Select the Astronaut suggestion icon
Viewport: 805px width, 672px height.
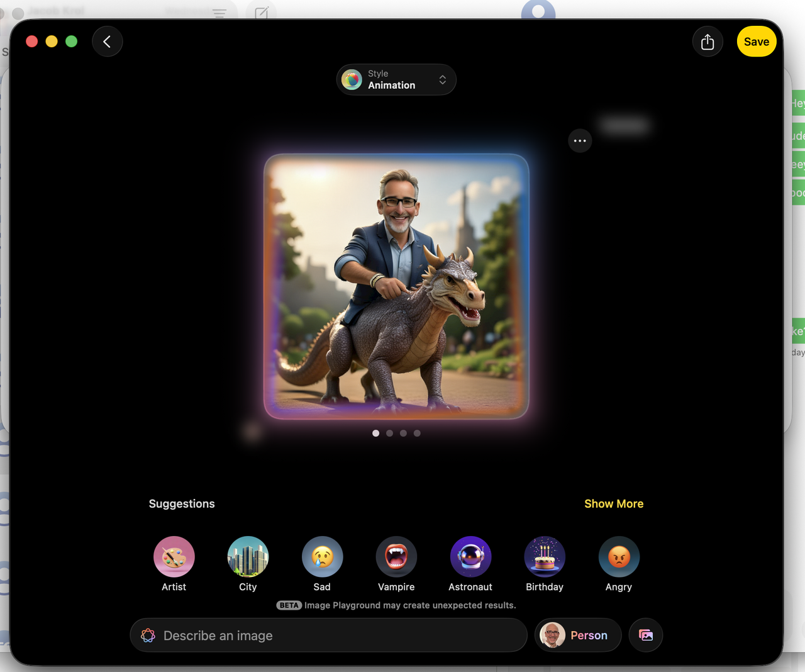pyautogui.click(x=470, y=556)
